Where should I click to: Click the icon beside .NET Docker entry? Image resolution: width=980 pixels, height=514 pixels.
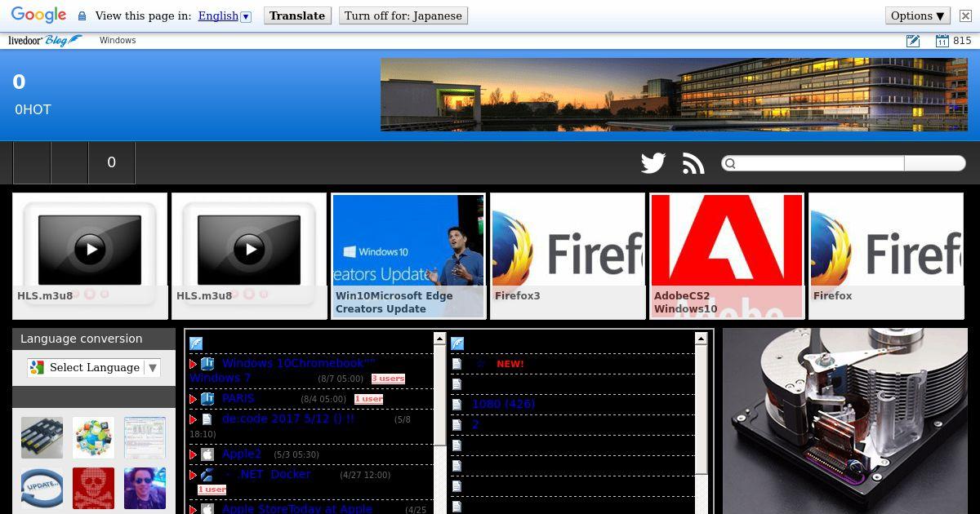207,475
